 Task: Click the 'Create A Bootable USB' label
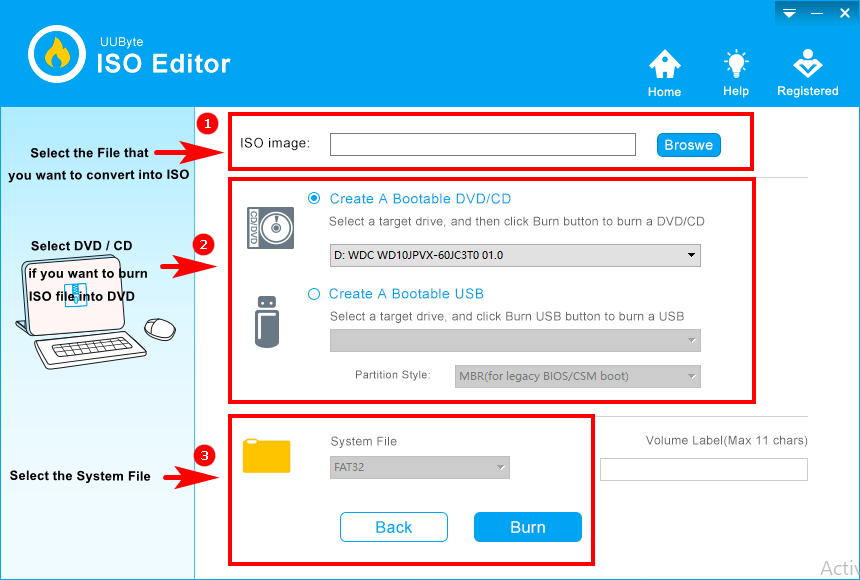click(406, 294)
